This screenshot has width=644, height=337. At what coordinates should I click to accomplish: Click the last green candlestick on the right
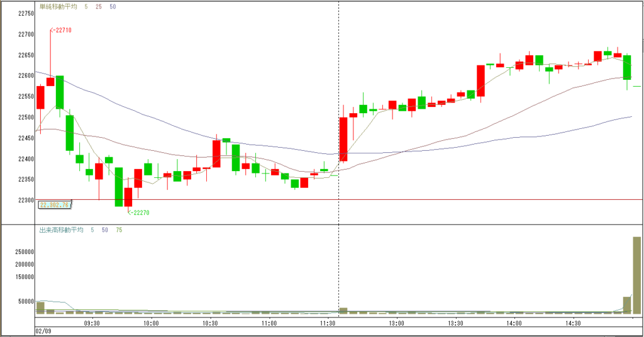pos(627,67)
